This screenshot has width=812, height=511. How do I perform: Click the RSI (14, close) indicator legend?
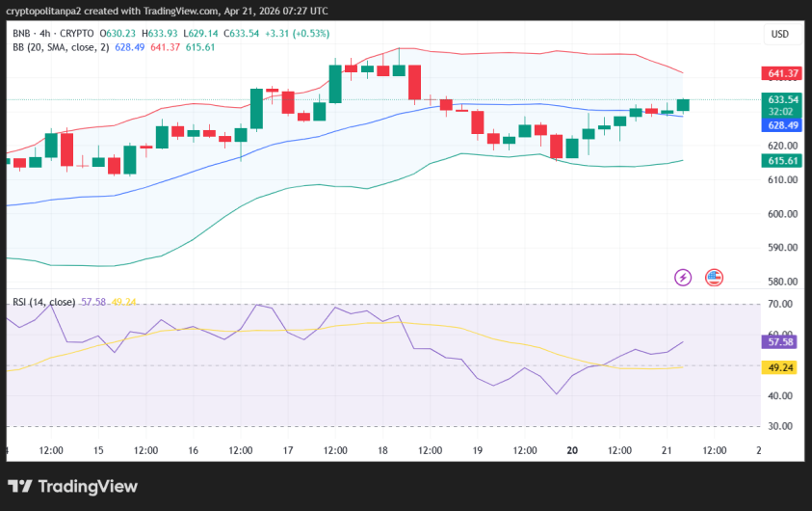[x=43, y=302]
